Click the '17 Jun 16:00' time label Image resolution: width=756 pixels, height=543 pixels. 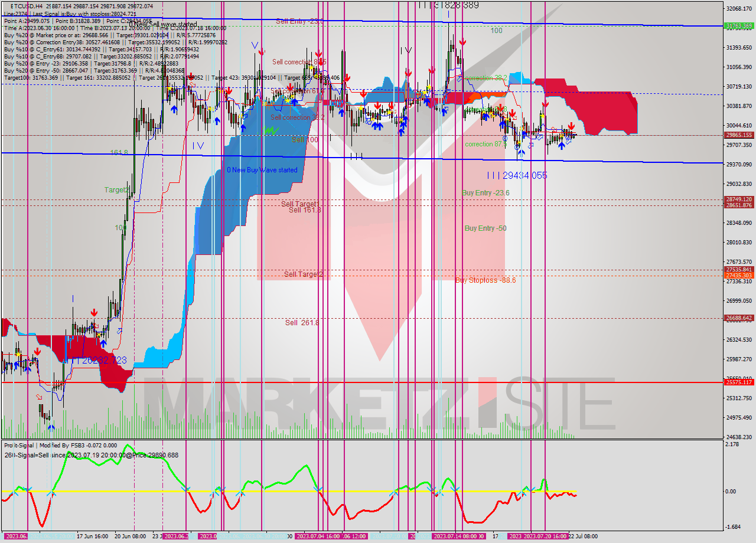pos(92,537)
